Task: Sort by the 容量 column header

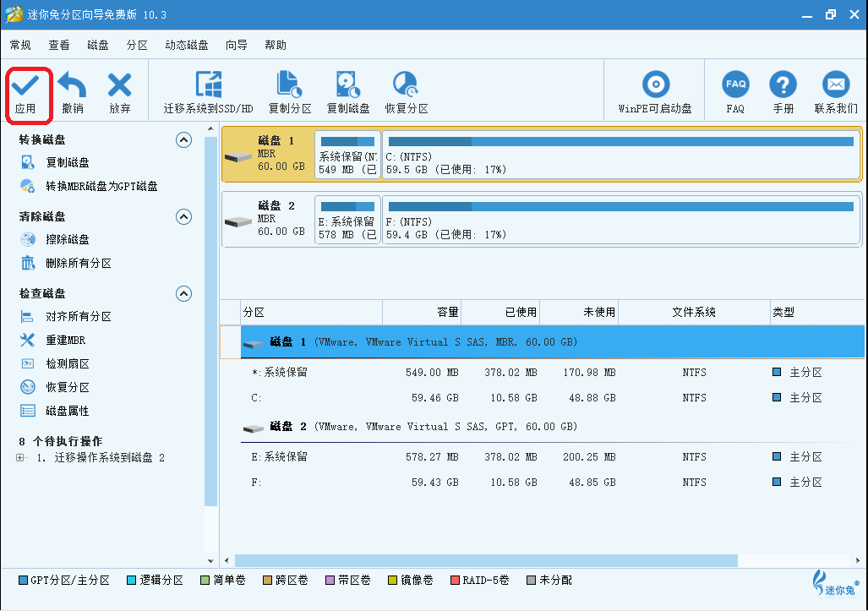Action: click(422, 312)
